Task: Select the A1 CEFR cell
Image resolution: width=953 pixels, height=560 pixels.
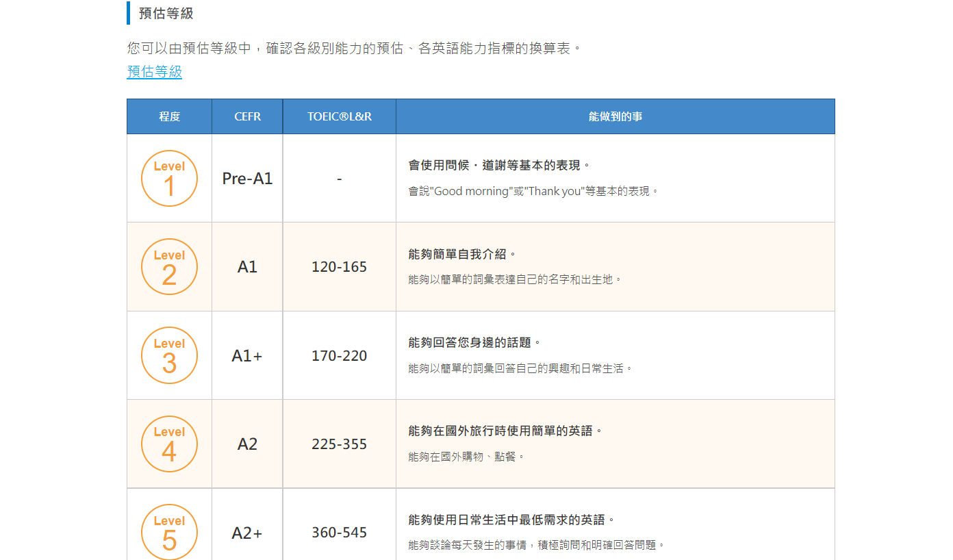Action: [x=247, y=267]
